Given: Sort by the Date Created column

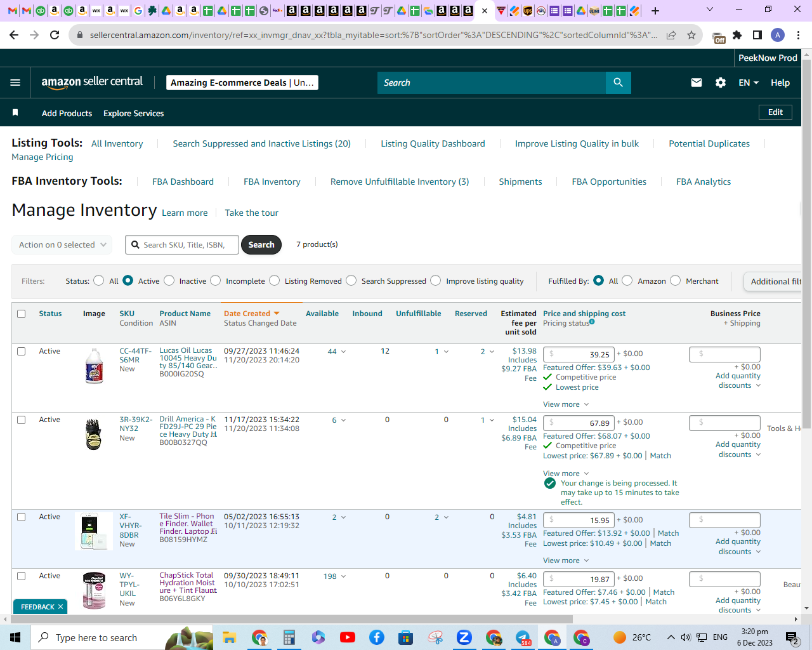Looking at the screenshot, I should click(x=251, y=314).
